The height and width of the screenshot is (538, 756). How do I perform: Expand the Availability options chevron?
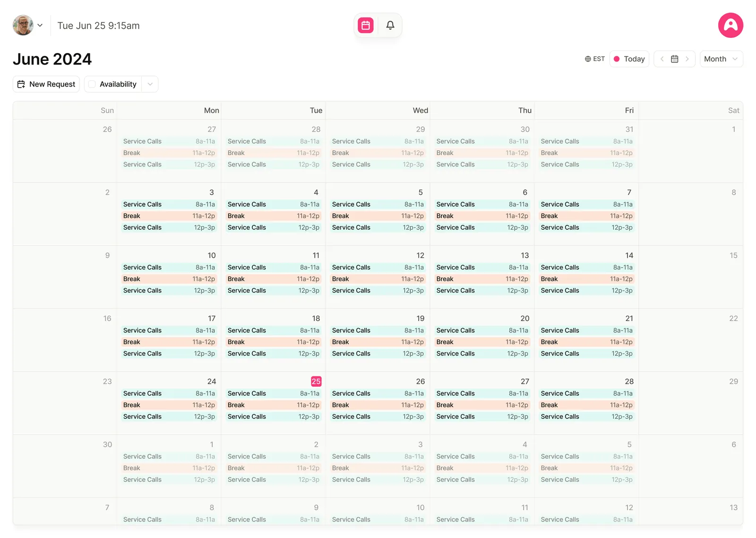click(x=150, y=84)
